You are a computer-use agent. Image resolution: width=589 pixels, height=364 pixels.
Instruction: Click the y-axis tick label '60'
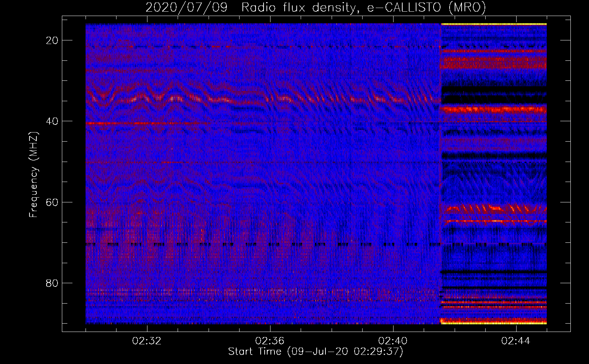click(52, 202)
